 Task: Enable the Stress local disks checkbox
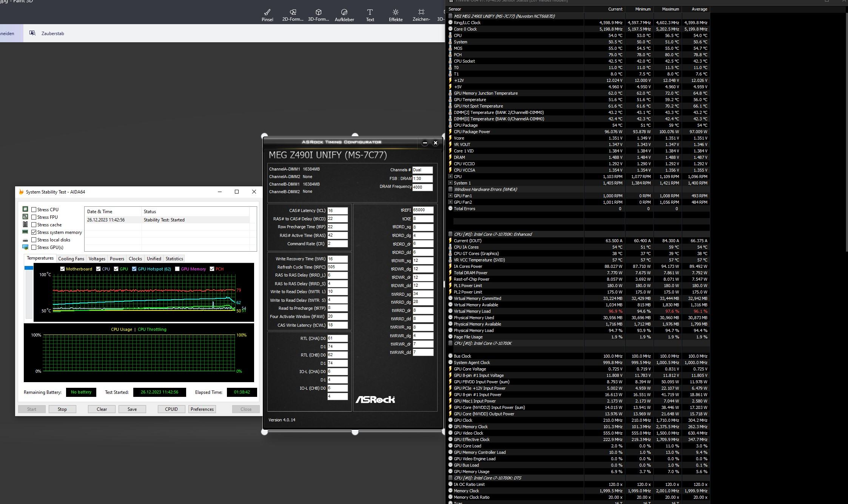[34, 240]
